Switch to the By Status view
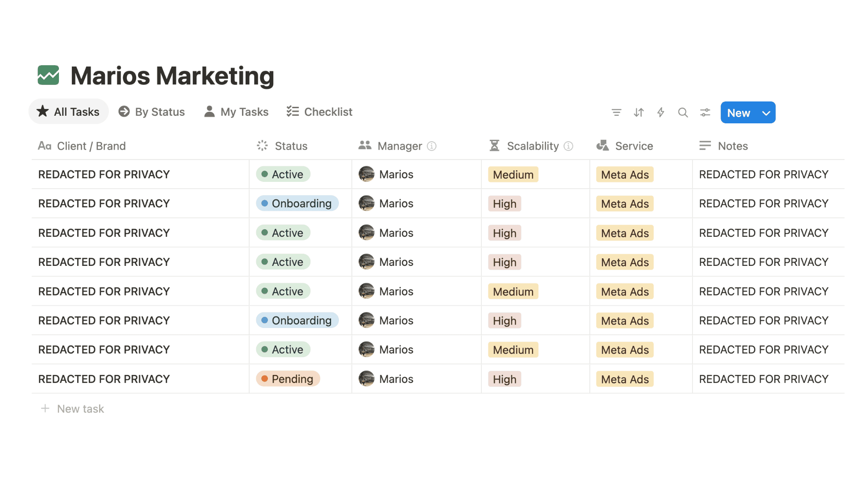Viewport: 868px width, 488px height. [151, 112]
